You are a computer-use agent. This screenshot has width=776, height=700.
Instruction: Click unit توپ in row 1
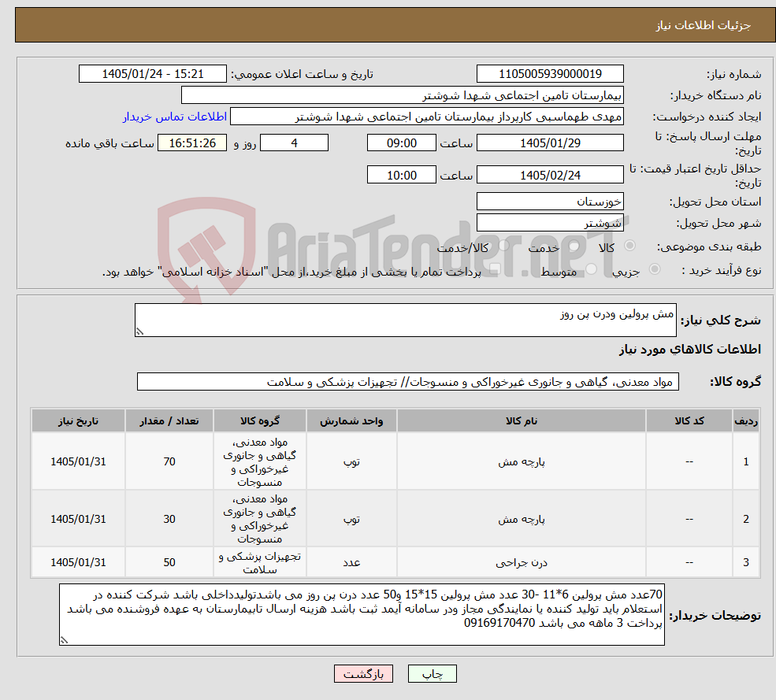tap(351, 461)
